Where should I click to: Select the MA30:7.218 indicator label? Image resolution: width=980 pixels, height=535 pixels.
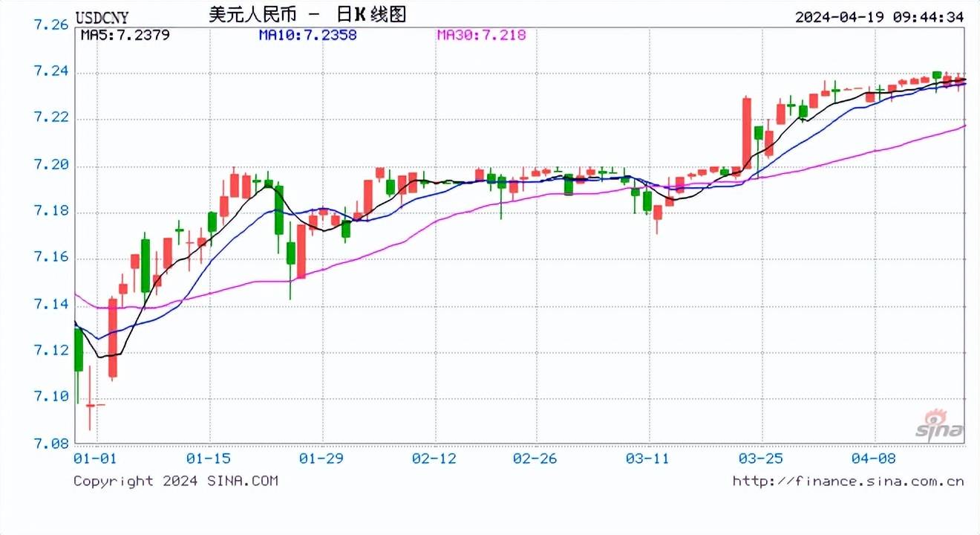481,35
